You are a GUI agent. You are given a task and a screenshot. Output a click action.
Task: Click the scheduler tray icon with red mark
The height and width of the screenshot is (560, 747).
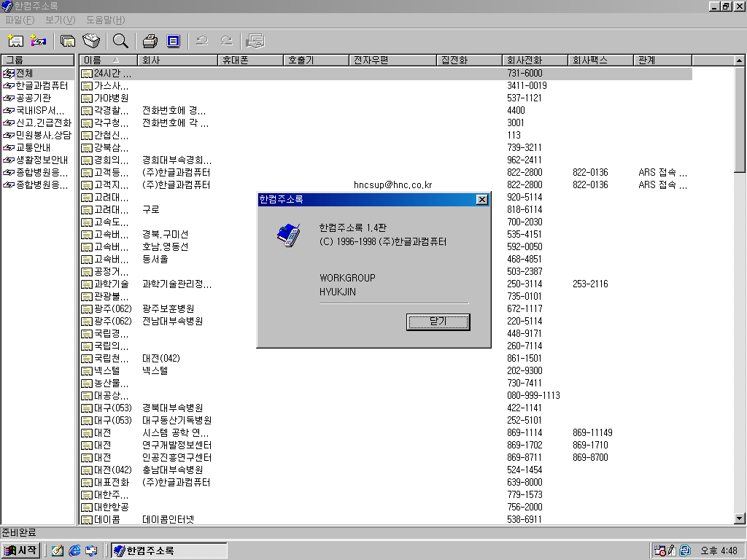pos(659,551)
